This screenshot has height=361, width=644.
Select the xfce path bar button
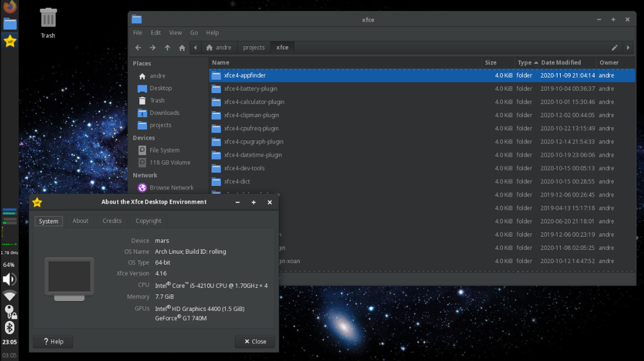(282, 48)
